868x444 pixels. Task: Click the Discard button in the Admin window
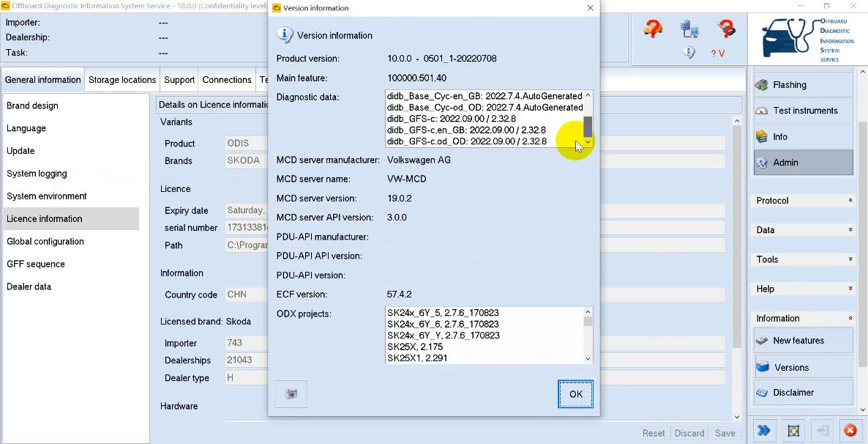(689, 433)
